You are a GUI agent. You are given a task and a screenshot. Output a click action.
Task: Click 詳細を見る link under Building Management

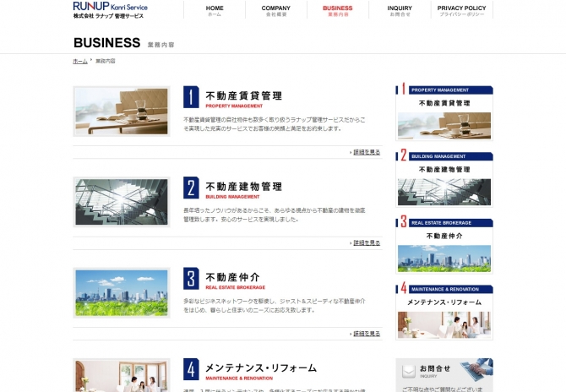click(367, 243)
